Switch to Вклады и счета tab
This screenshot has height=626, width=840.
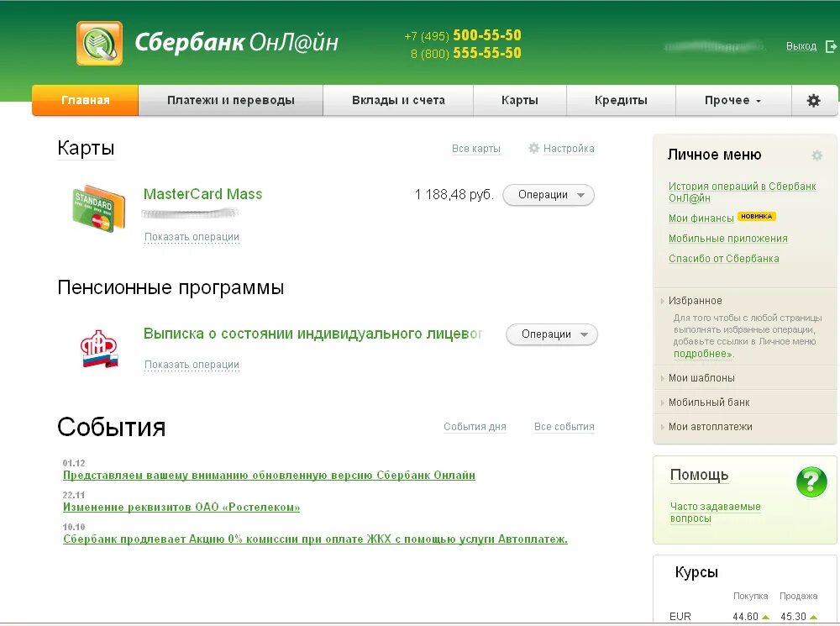coord(398,100)
